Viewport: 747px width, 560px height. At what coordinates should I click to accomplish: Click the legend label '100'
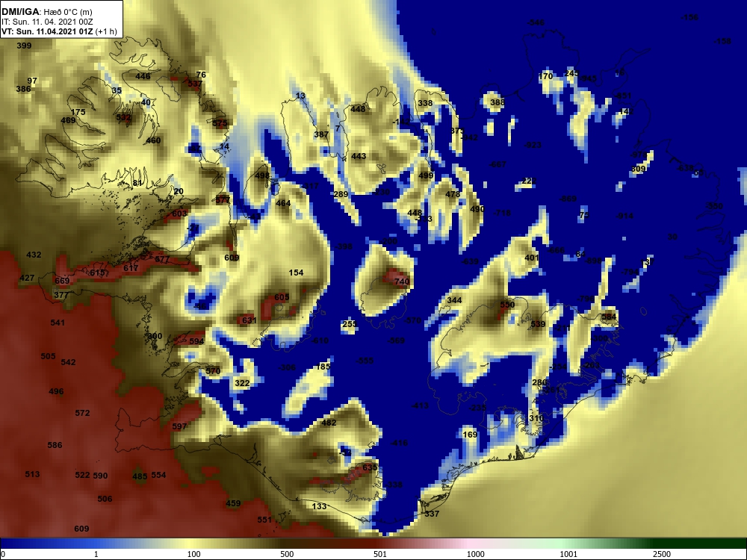coord(194,554)
